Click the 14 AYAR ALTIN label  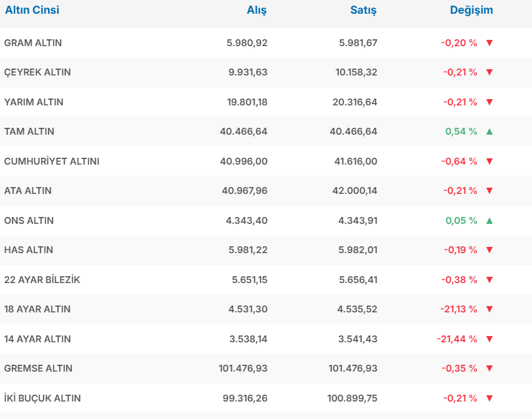pyautogui.click(x=37, y=339)
